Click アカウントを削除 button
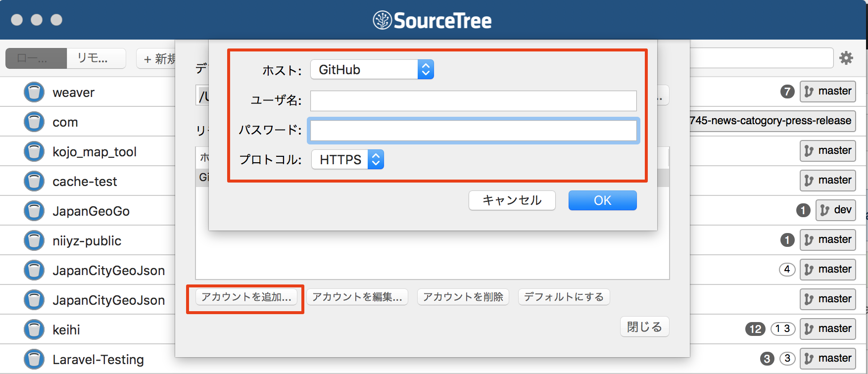Image resolution: width=868 pixels, height=374 pixels. coord(463,297)
